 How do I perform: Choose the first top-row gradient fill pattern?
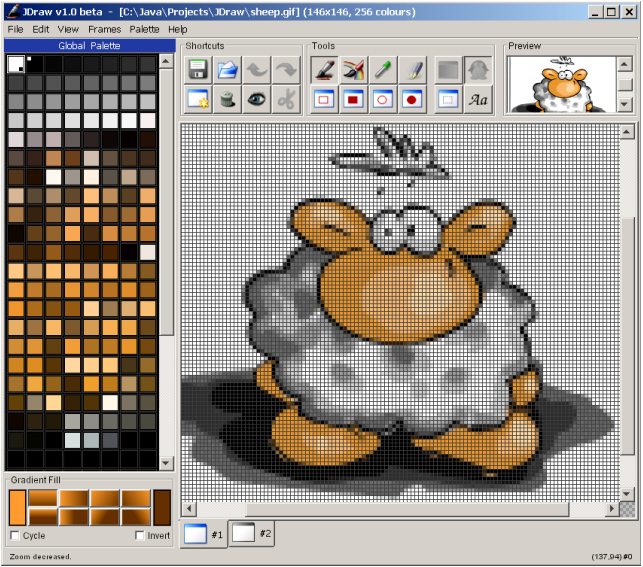43,498
